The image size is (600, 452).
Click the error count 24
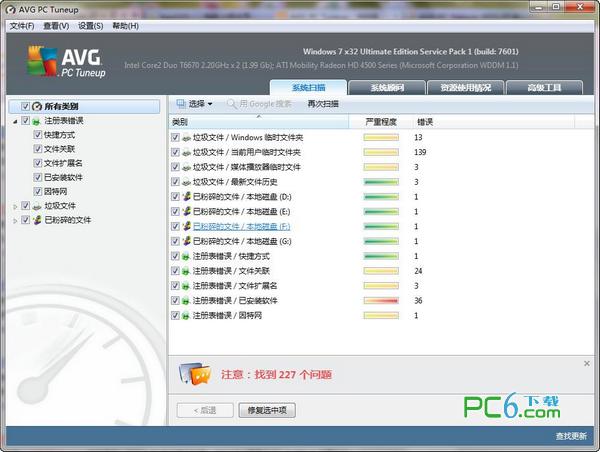(418, 271)
